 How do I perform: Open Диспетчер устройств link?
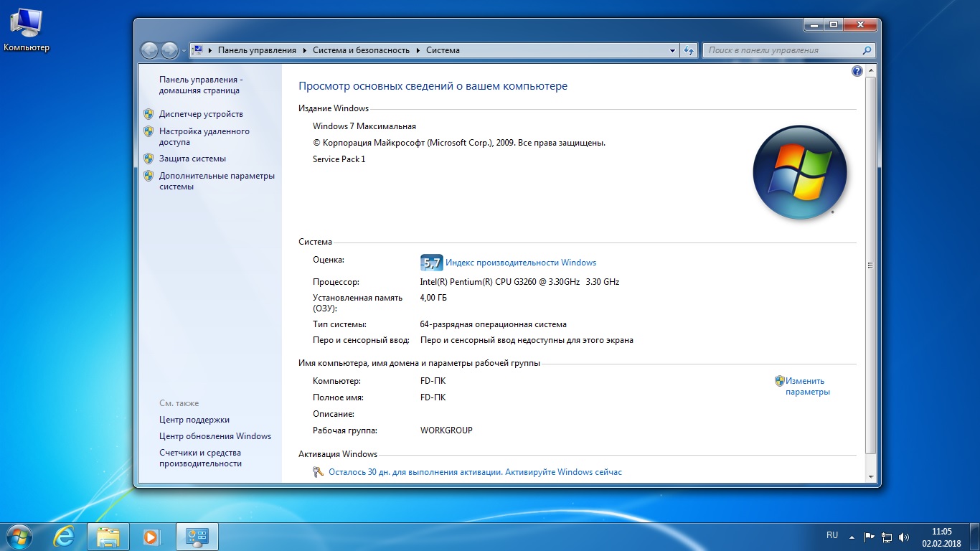pyautogui.click(x=201, y=114)
